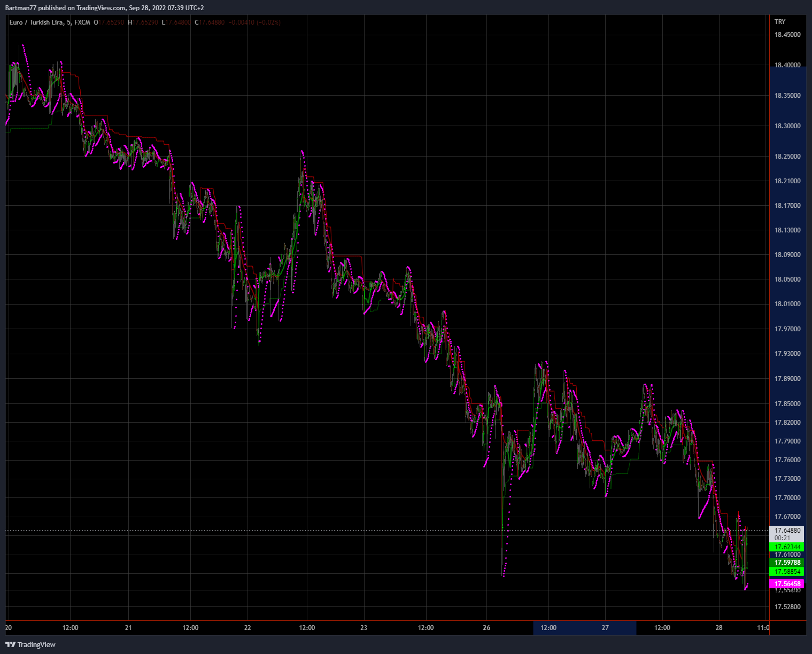812x654 pixels.
Task: Click the date label 28 on time axis
Action: 718,628
